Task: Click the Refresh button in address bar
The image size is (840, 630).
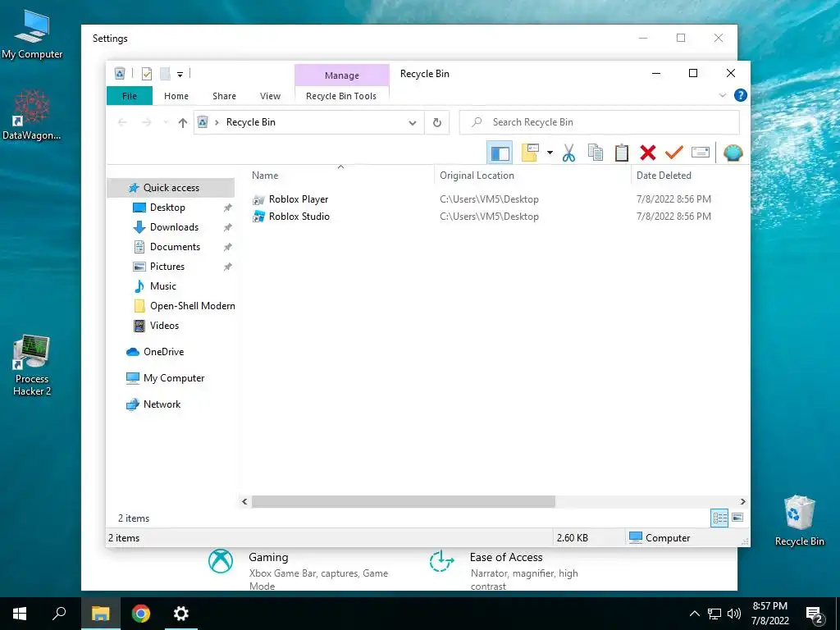Action: [x=437, y=123]
